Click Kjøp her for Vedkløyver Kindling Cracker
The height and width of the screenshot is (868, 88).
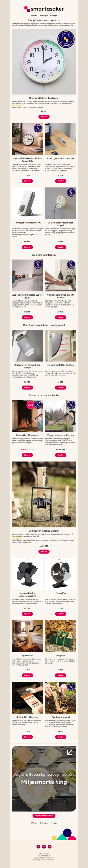tap(44, 552)
